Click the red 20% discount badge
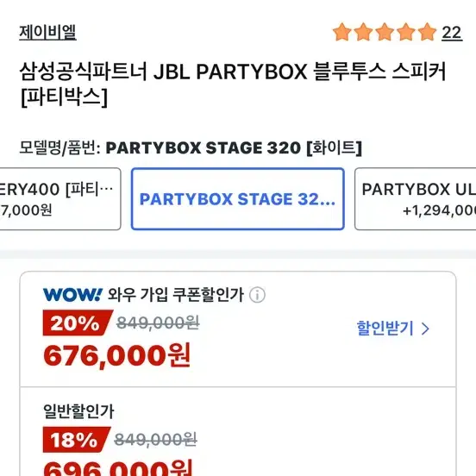The height and width of the screenshot is (476, 476). (78, 323)
